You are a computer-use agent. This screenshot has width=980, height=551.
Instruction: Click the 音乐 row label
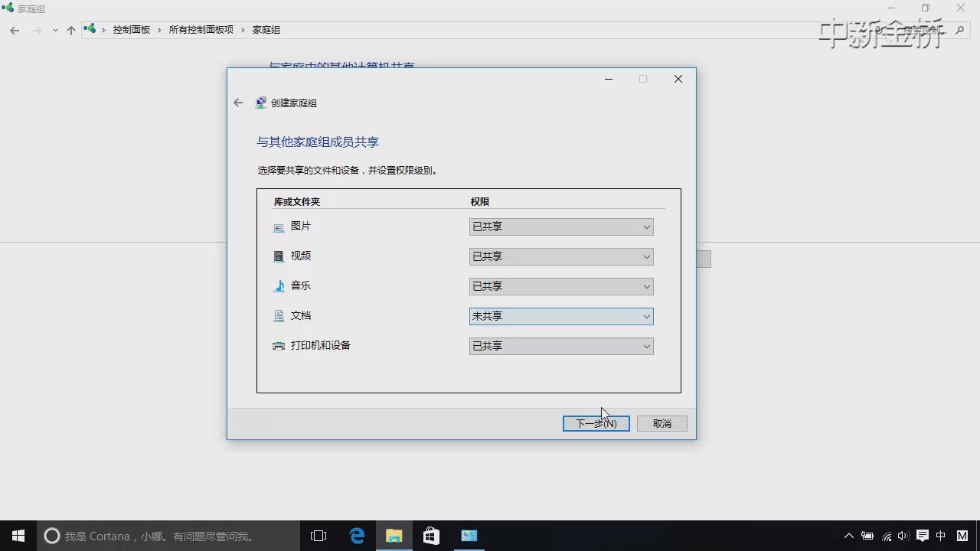click(301, 286)
